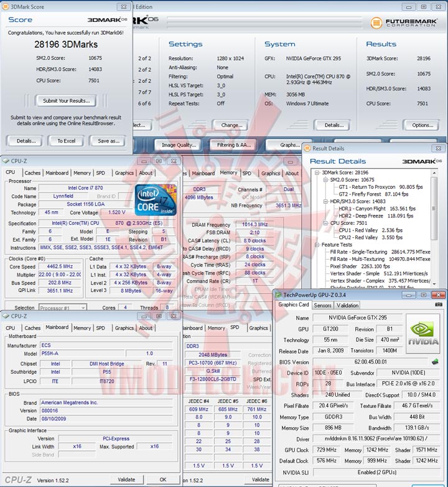Open About tab in CPU-Z Processor window
The image size is (448, 487).
click(x=146, y=173)
